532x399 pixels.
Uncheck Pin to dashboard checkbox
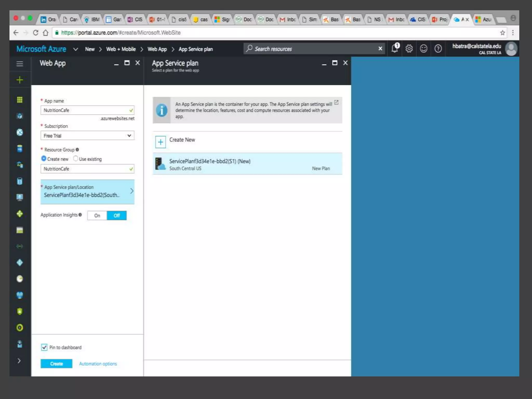44,347
